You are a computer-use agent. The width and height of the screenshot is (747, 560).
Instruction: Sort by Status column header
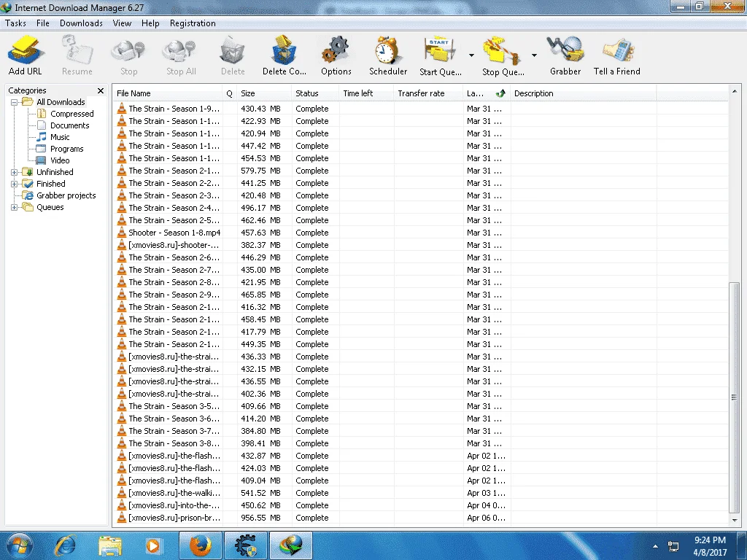pyautogui.click(x=315, y=93)
